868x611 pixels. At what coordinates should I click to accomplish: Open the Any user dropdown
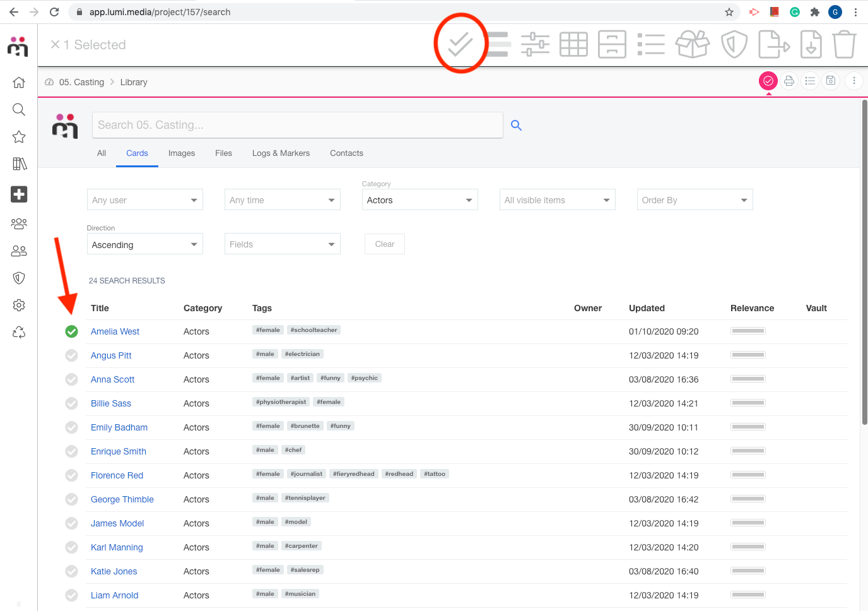(x=145, y=200)
